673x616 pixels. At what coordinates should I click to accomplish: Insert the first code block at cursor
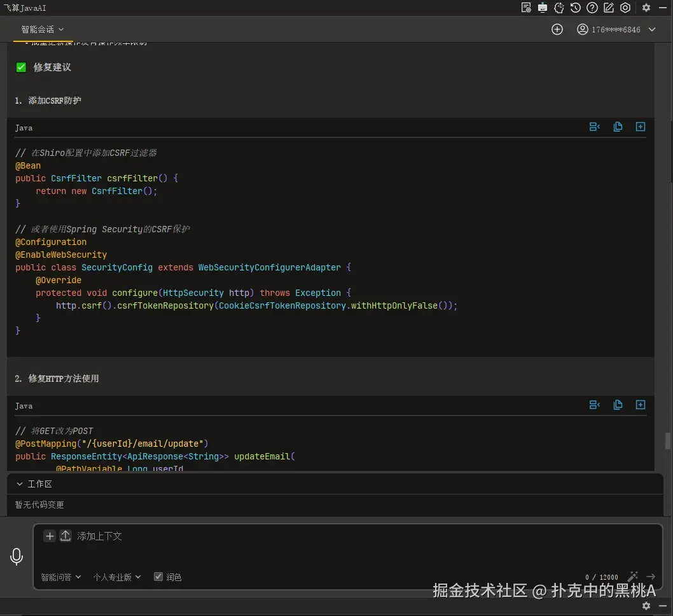pos(594,127)
